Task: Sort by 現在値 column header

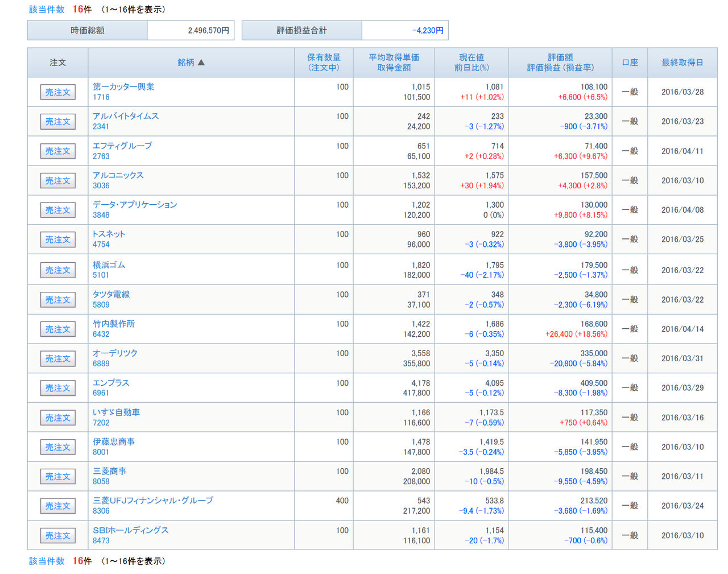Action: click(x=471, y=57)
